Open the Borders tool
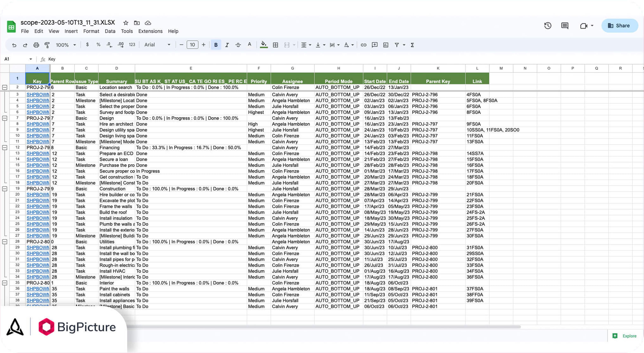Screen dimensions: 644x353 276,45
